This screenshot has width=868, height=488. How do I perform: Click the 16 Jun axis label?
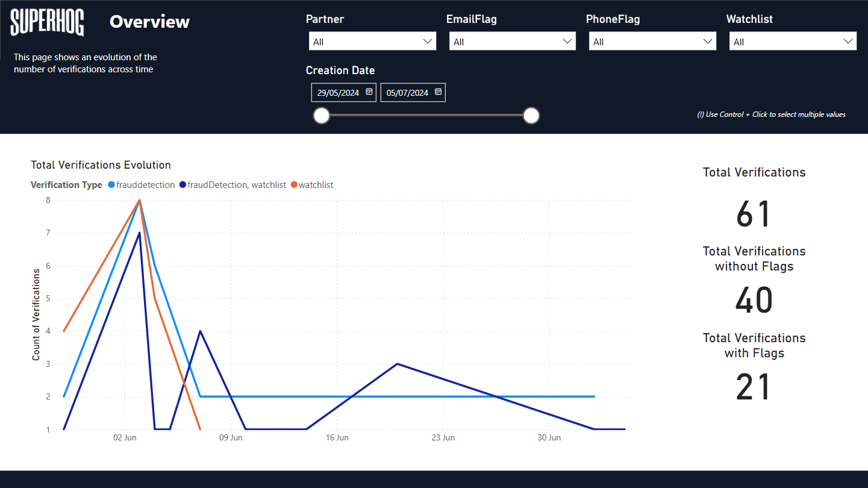coord(337,437)
